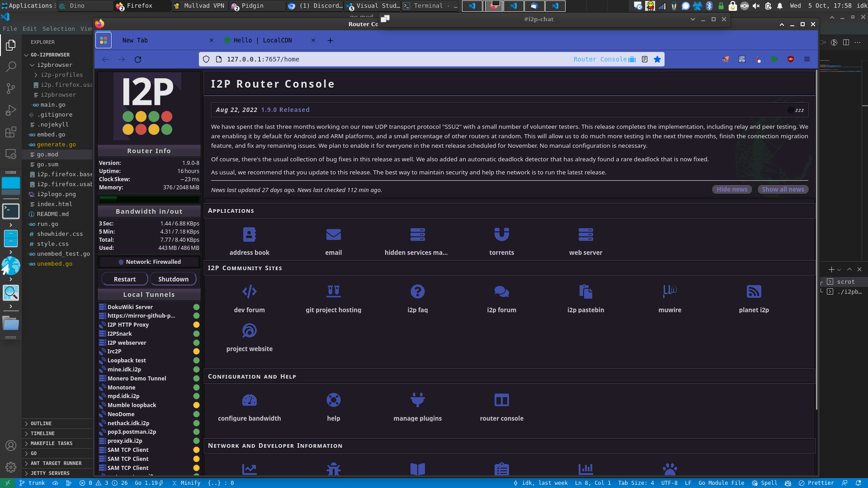Open the web server application icon
Viewport: 868px width, 488px height.
pyautogui.click(x=585, y=235)
